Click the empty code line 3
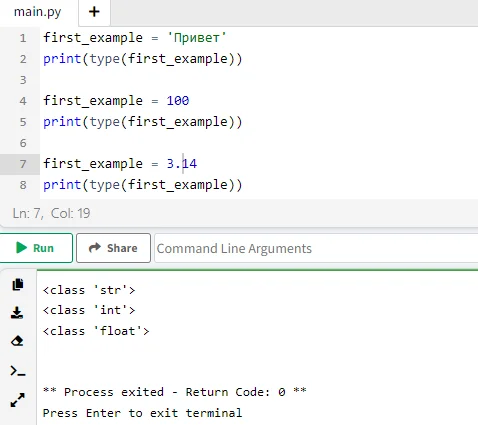The width and height of the screenshot is (478, 425). 260,80
